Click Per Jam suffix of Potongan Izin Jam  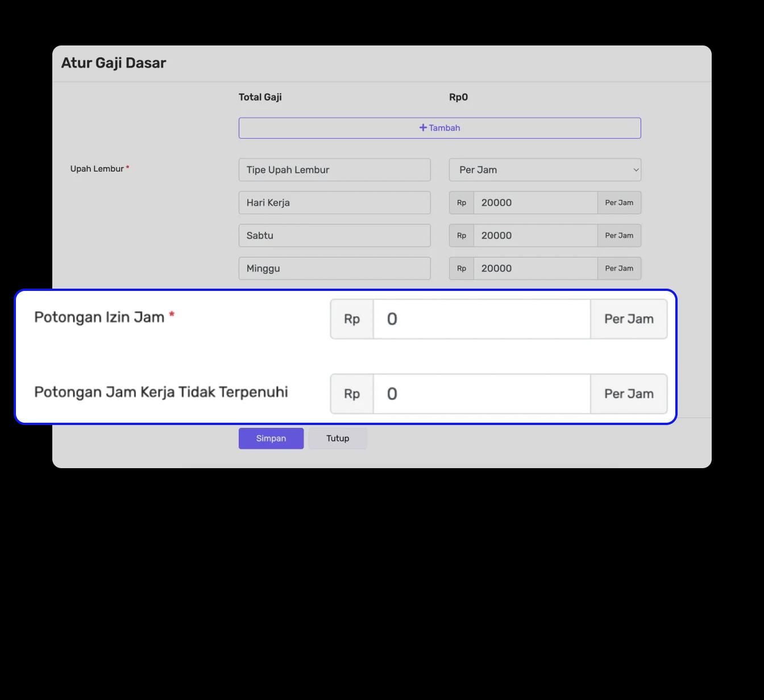tap(629, 319)
